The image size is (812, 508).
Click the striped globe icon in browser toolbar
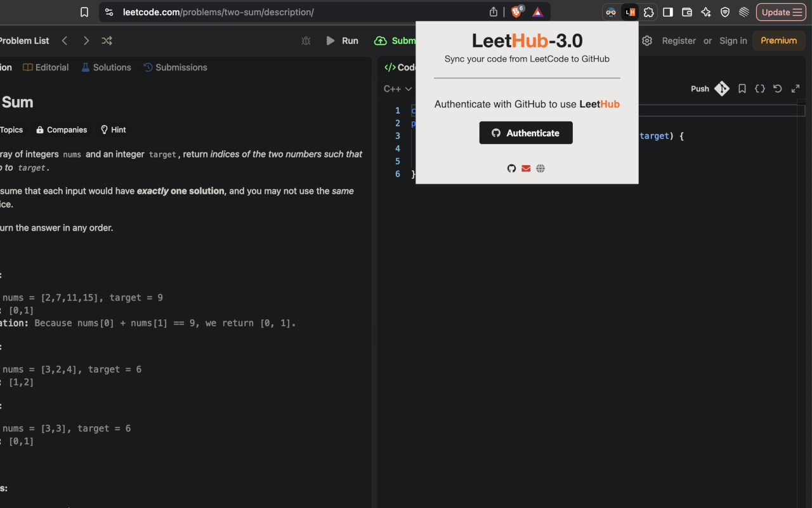pyautogui.click(x=744, y=12)
